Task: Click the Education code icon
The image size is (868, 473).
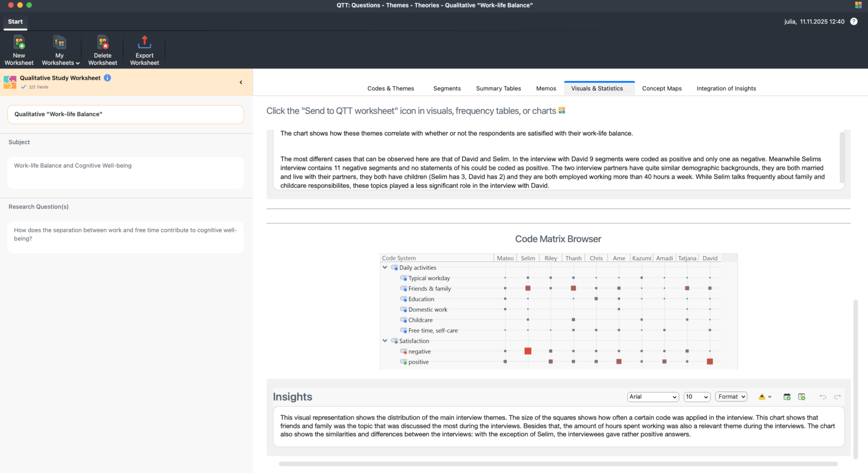Action: (x=404, y=299)
